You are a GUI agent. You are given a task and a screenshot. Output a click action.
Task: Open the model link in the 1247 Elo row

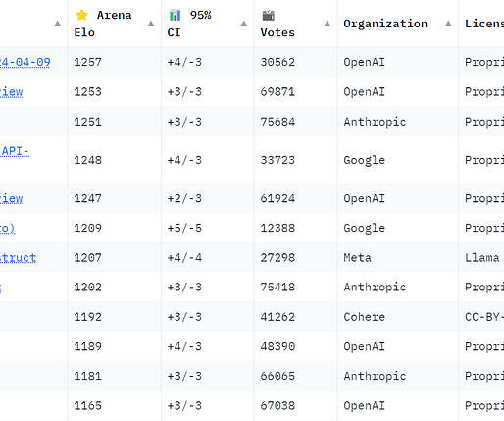(x=12, y=198)
